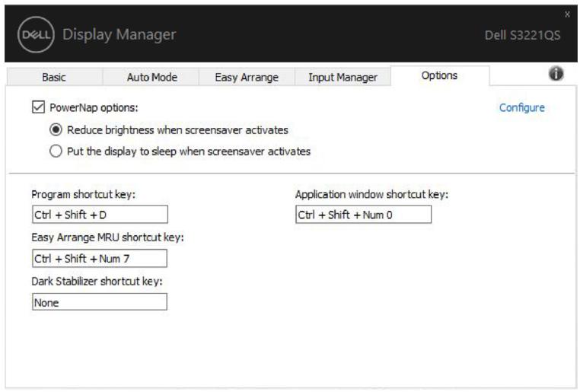
Task: Focus the Program shortcut key field
Action: (100, 215)
